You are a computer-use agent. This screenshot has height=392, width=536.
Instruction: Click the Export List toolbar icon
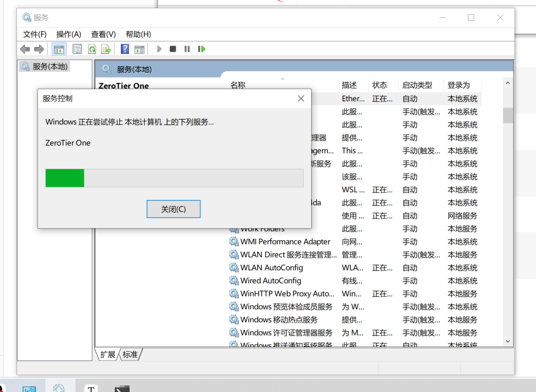point(106,49)
